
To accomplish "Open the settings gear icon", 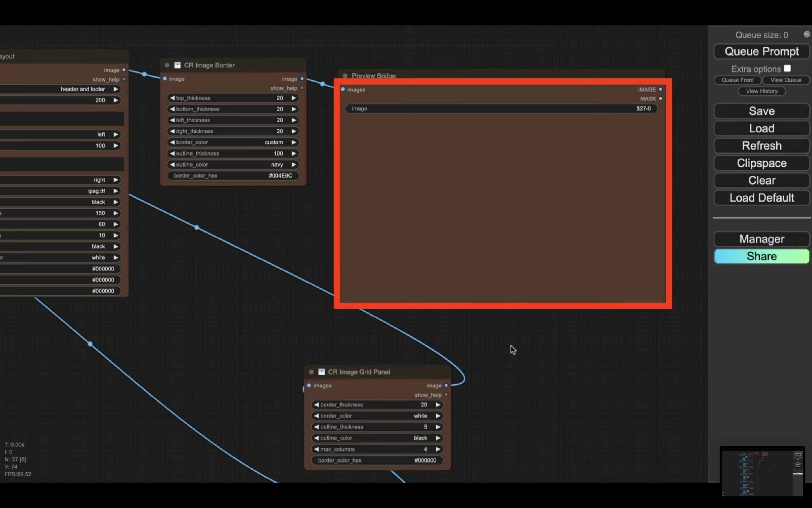I will 807,34.
